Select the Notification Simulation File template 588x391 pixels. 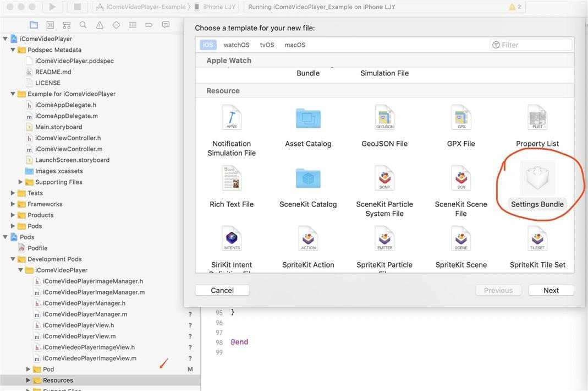232,131
